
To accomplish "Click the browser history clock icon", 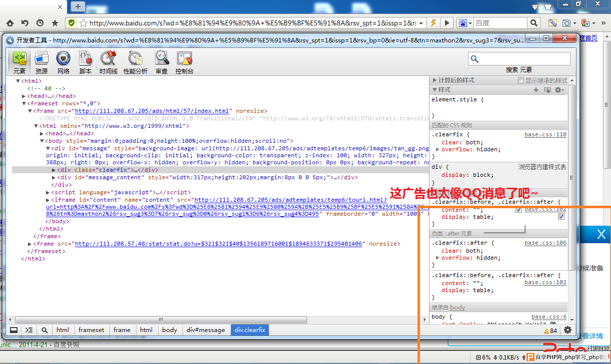I will click(x=40, y=23).
